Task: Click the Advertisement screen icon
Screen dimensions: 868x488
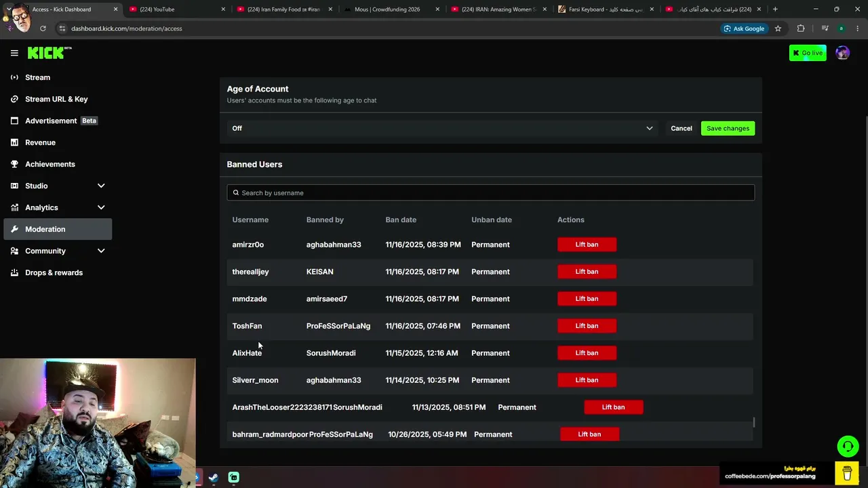Action: click(x=14, y=121)
